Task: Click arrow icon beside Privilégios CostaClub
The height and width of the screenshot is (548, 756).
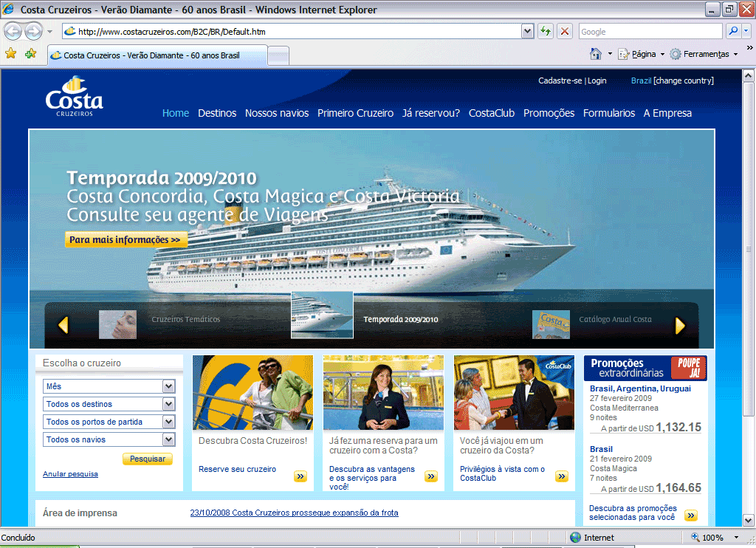Action: point(562,476)
